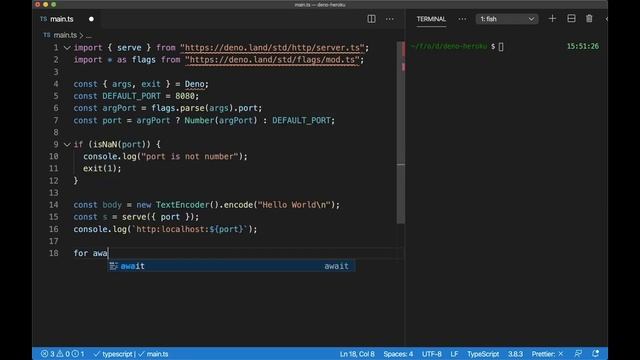Click the 'DEFAULT_PORT' constant on line 5

pyautogui.click(x=131, y=96)
